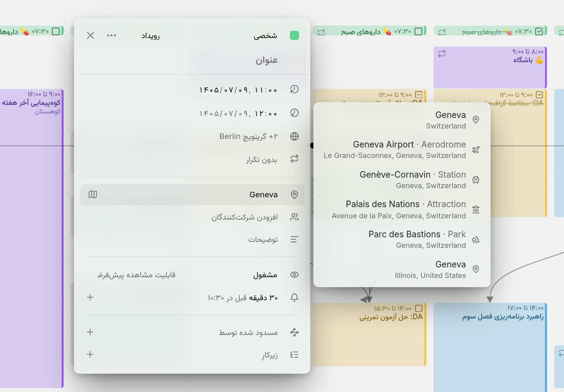Click the عنوان title input field
Screen dimensions: 564x392
click(192, 60)
